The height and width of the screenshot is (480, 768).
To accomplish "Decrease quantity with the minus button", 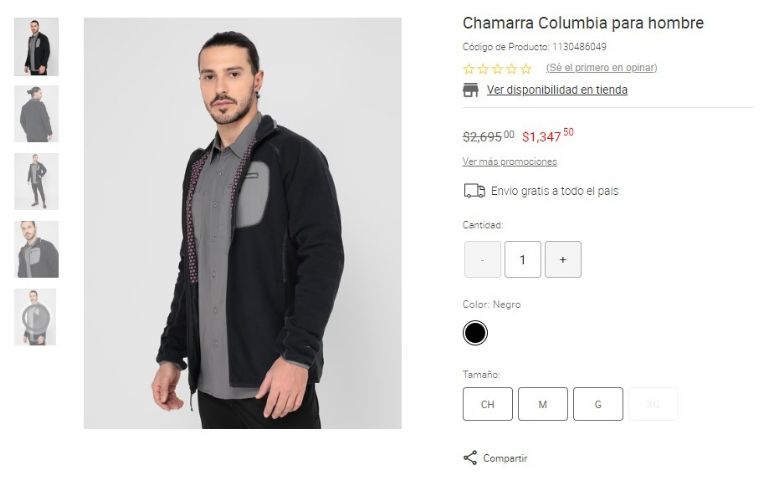I will point(482,260).
